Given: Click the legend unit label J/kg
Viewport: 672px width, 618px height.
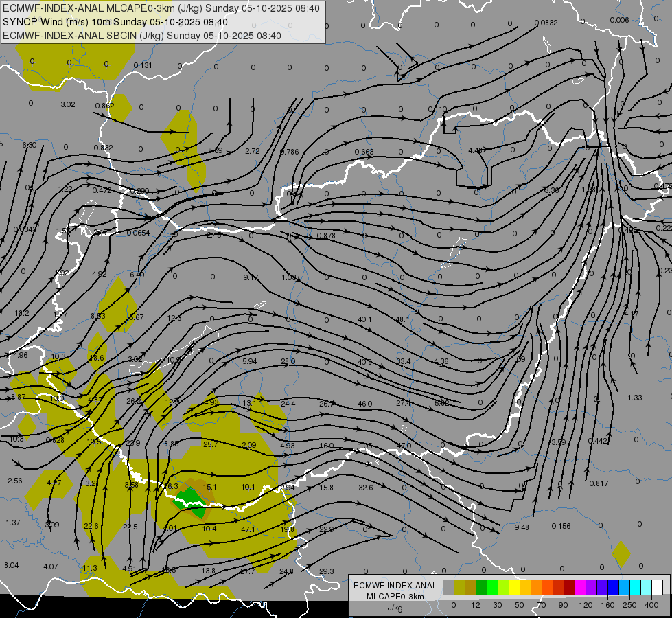Looking at the screenshot, I should pos(395,608).
